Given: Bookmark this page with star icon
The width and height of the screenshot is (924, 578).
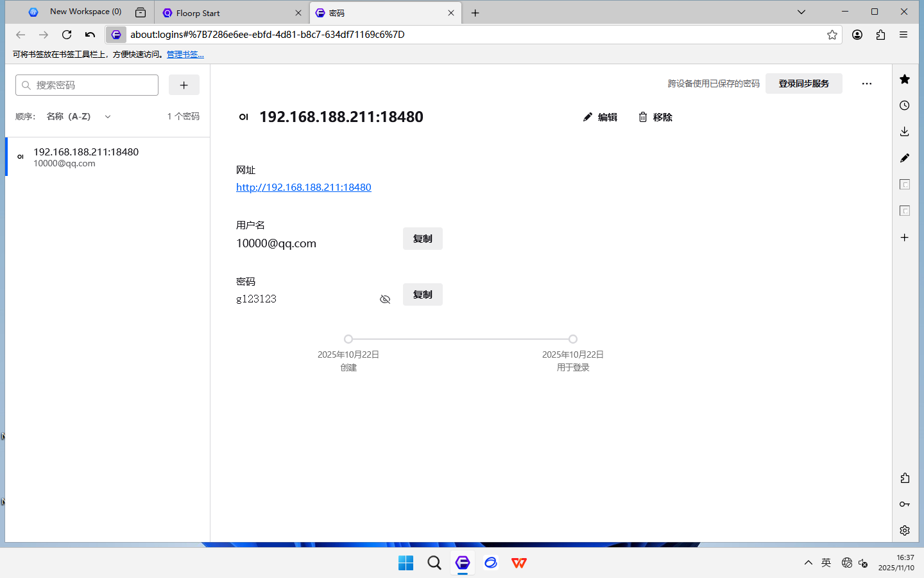Looking at the screenshot, I should coord(832,35).
